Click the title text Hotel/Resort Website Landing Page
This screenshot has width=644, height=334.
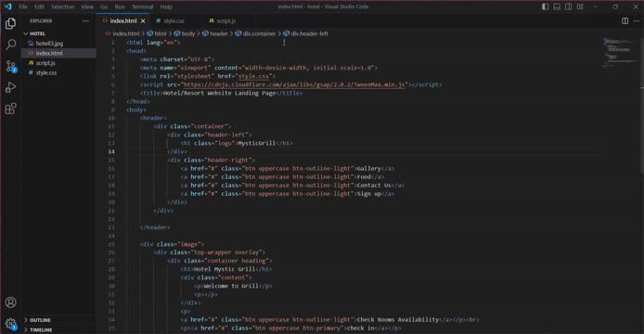[x=219, y=94]
